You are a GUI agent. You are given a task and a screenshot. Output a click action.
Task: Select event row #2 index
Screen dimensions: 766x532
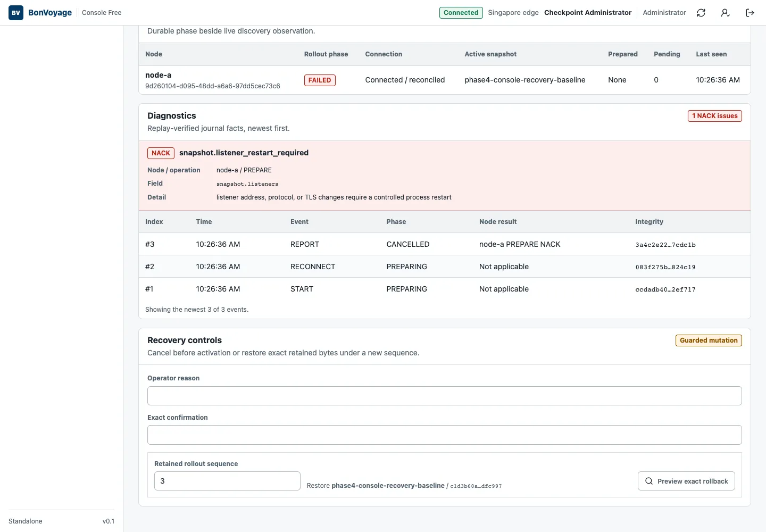pos(150,267)
